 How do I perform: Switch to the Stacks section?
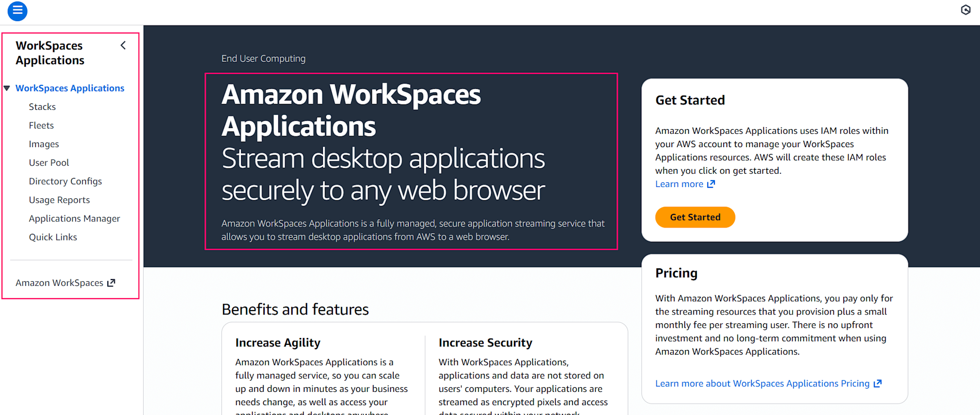pos(42,106)
